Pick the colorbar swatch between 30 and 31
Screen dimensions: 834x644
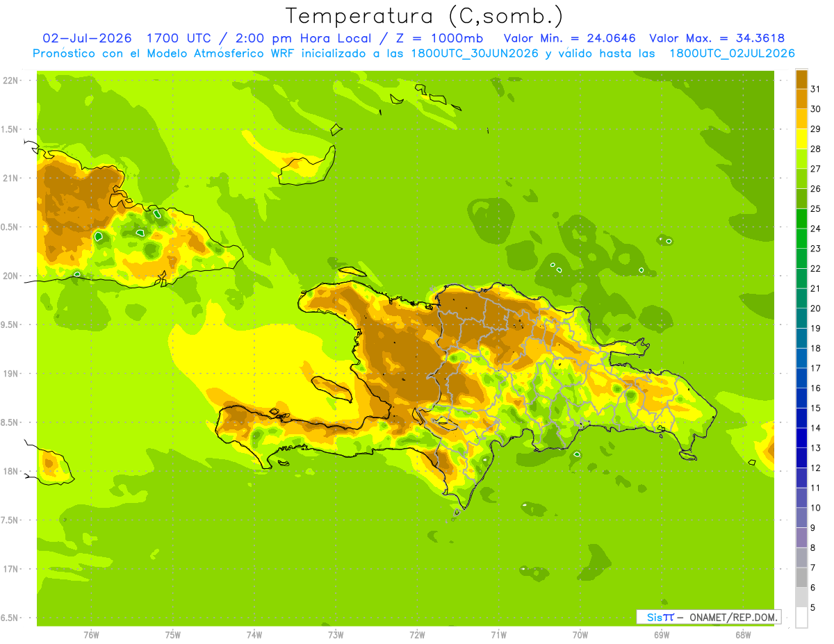tap(801, 99)
